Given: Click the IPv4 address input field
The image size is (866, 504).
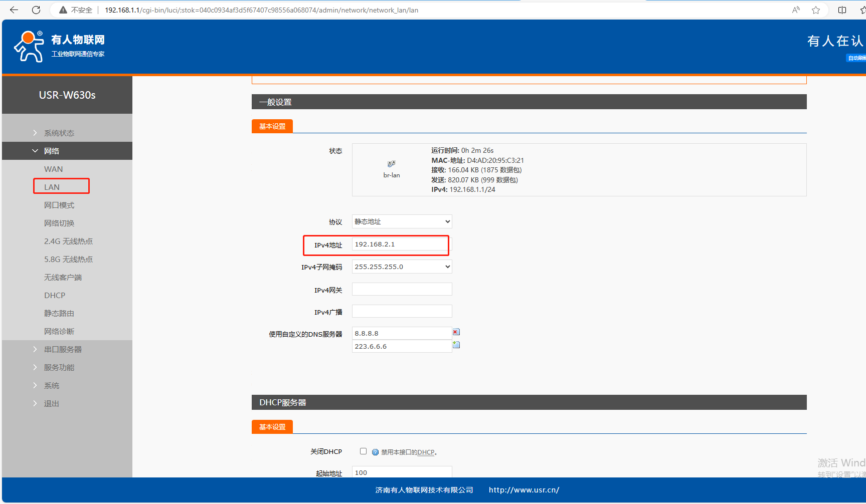Looking at the screenshot, I should click(x=400, y=244).
